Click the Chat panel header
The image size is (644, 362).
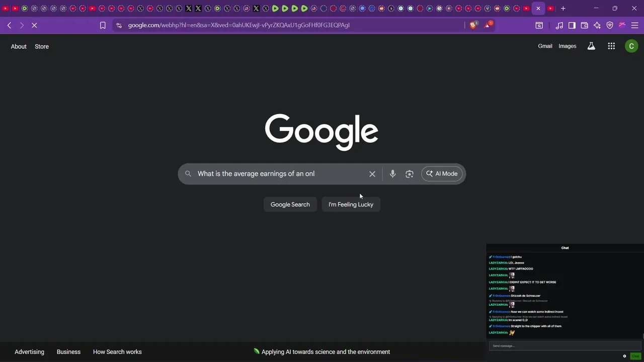pyautogui.click(x=565, y=248)
